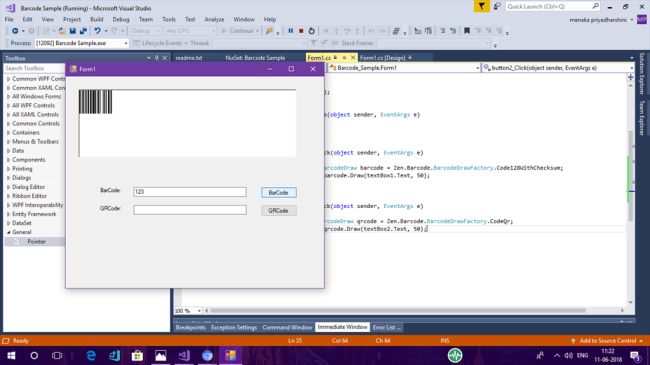The image size is (650, 365).
Task: Open Microsoft Edge from taskbar
Action: (91, 355)
